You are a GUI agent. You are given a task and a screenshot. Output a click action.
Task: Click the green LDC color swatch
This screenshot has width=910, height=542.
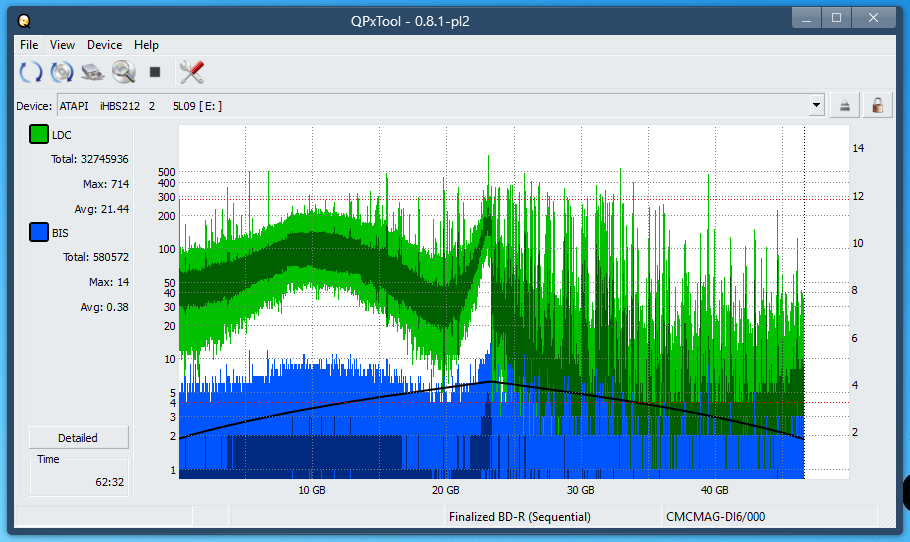(x=38, y=135)
